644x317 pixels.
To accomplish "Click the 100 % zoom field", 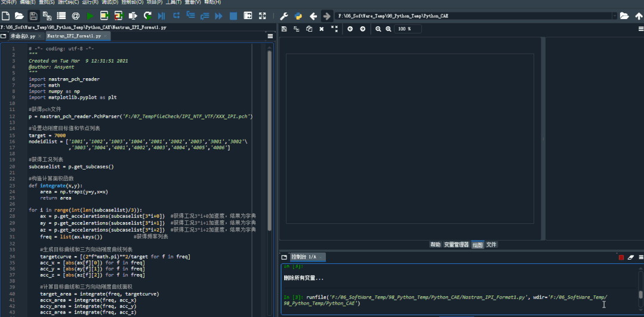I will (408, 29).
